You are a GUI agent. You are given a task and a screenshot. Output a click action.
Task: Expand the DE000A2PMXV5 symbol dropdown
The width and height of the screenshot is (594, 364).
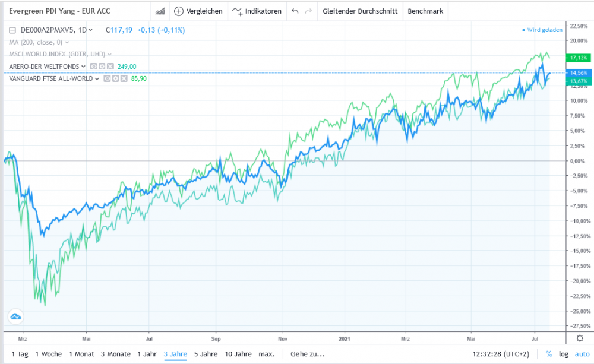click(90, 30)
